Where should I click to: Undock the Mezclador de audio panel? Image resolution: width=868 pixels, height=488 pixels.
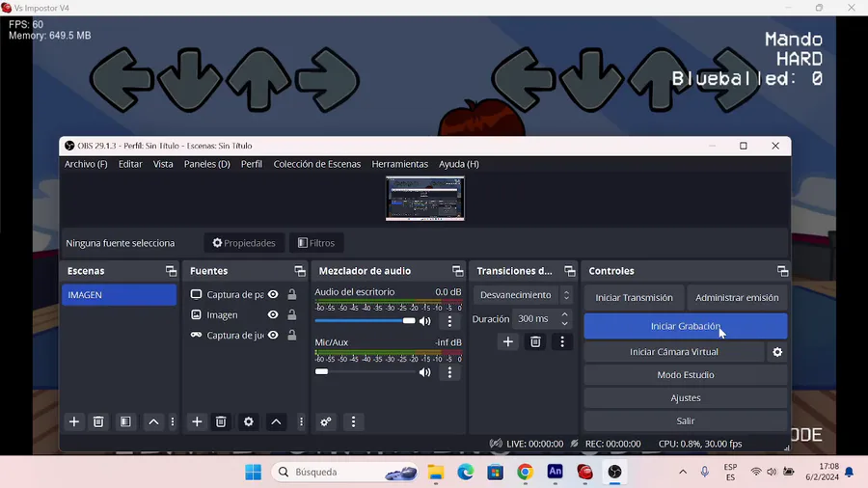coord(457,271)
